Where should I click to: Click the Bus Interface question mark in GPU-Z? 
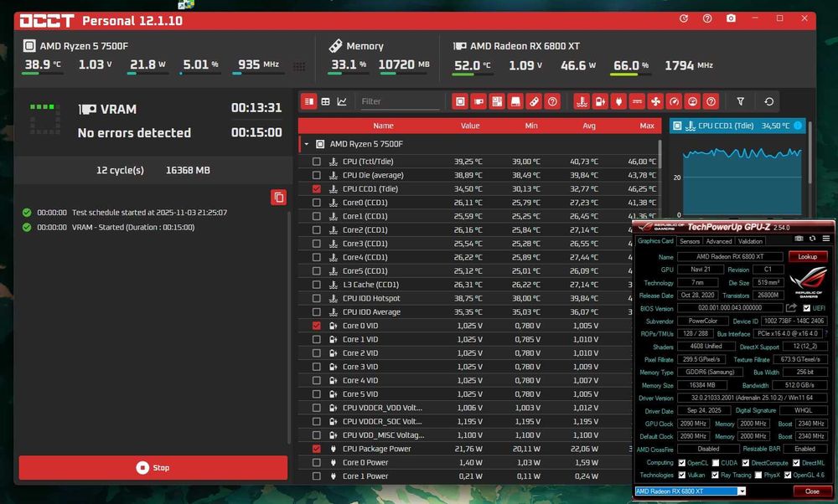pos(827,333)
